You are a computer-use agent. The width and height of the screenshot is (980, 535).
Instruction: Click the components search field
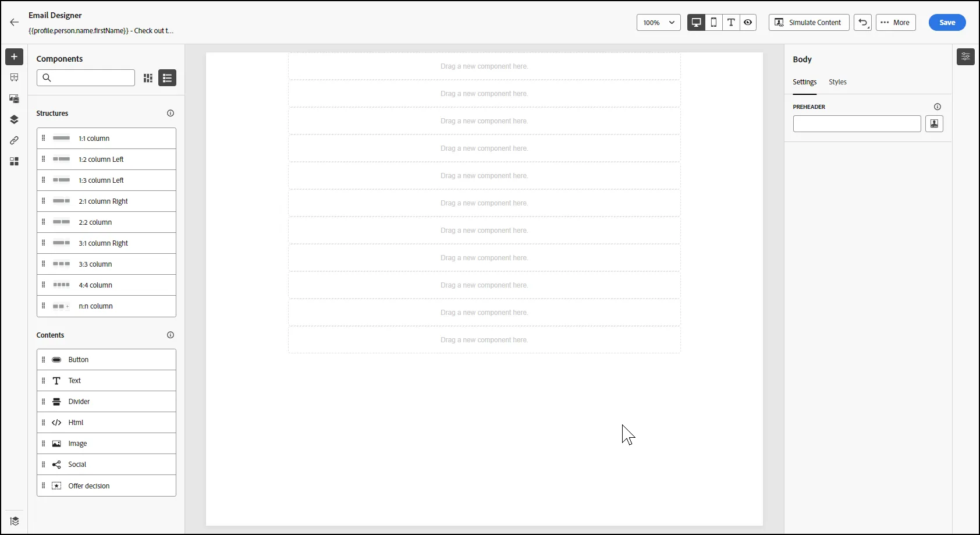[x=86, y=78]
